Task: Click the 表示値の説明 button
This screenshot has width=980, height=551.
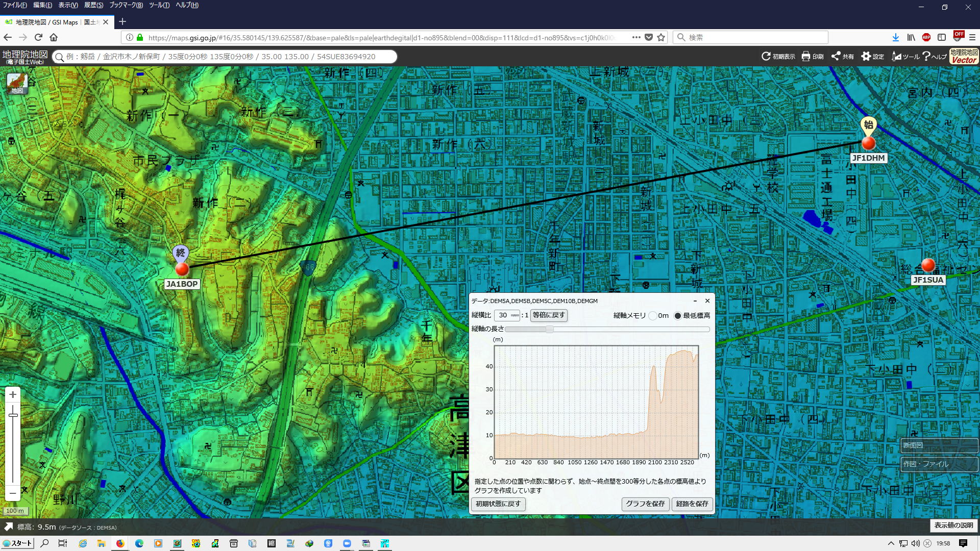Action: click(953, 525)
